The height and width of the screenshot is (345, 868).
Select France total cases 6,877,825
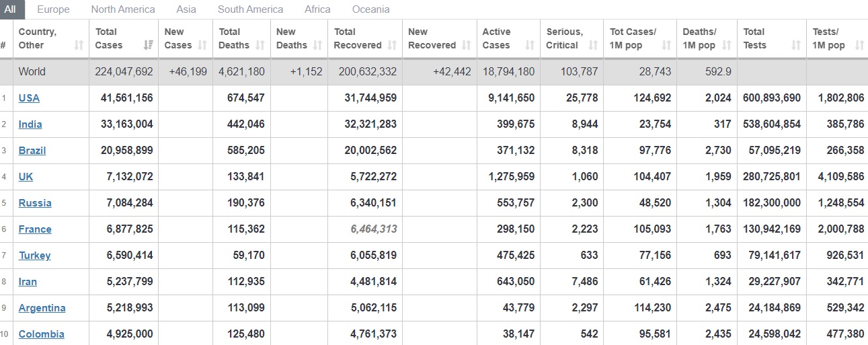click(130, 229)
